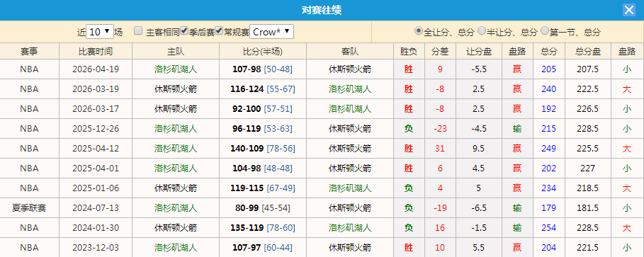Click total points value 254
Image resolution: width=644 pixels, height=257 pixels.
(549, 227)
